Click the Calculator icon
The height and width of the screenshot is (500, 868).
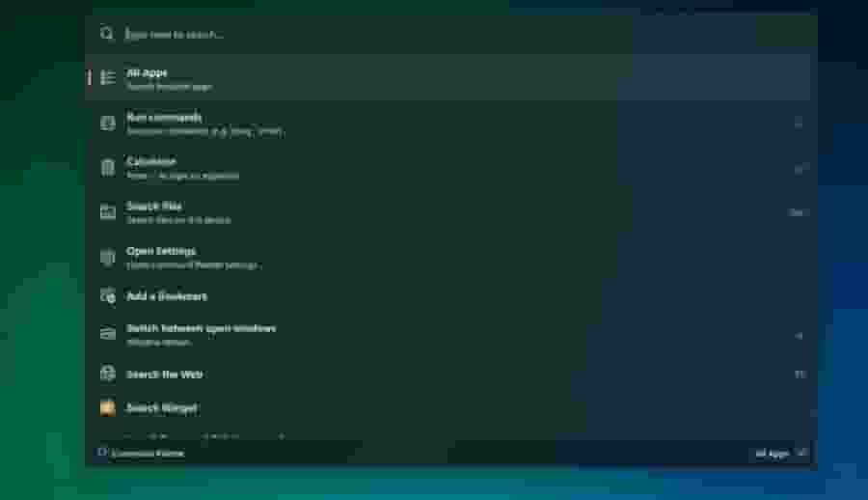[107, 167]
